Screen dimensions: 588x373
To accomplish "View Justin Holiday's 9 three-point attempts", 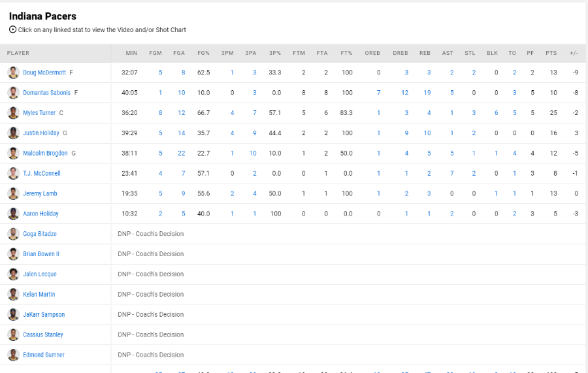I will coord(255,133).
